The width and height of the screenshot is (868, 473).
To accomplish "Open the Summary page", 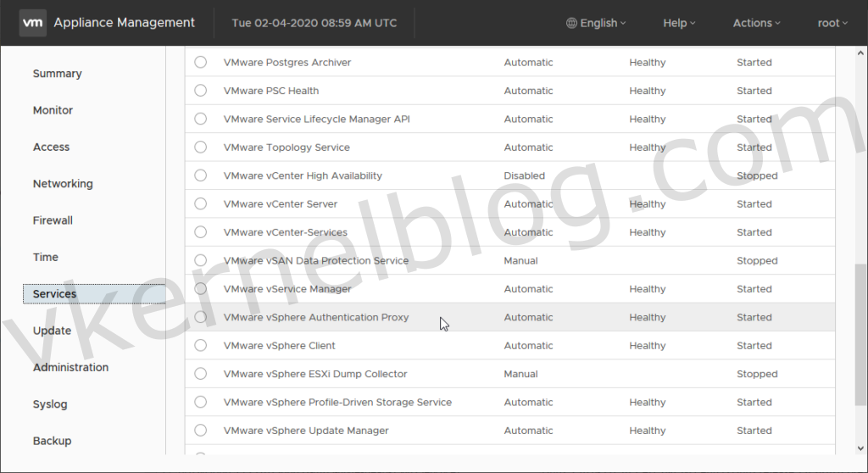I will coord(57,74).
